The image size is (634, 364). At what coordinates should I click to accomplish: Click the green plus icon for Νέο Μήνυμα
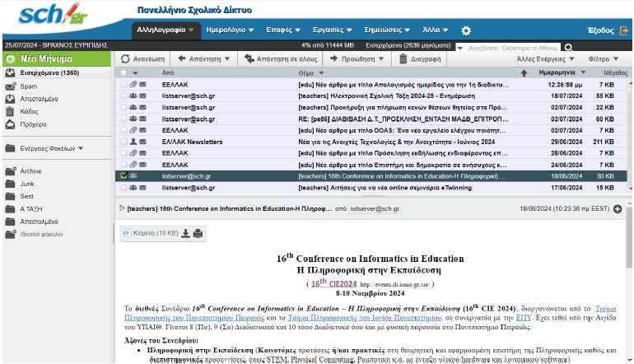click(10, 59)
